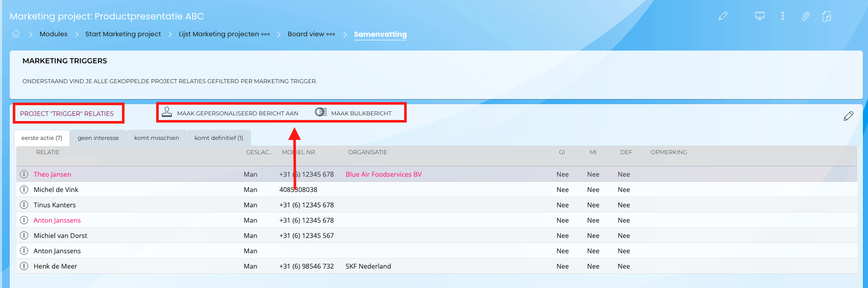The width and height of the screenshot is (868, 288).
Task: Click the home icon in breadcrumb
Action: click(16, 34)
